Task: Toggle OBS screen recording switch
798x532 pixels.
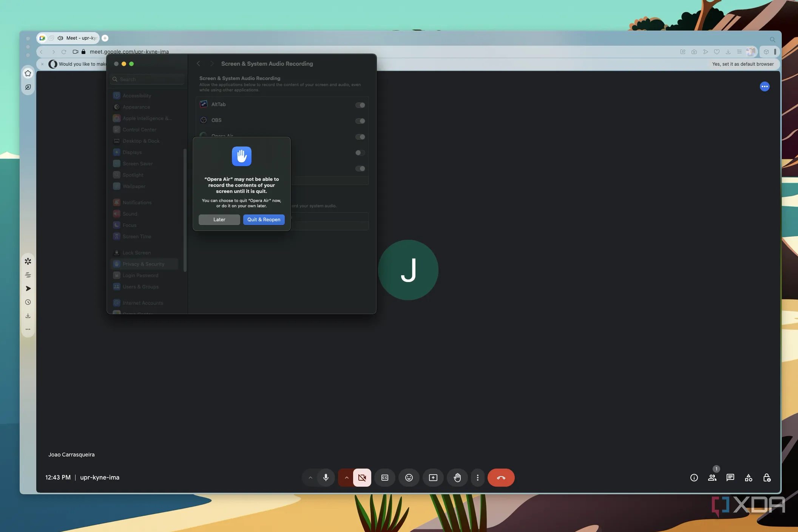Action: click(360, 121)
